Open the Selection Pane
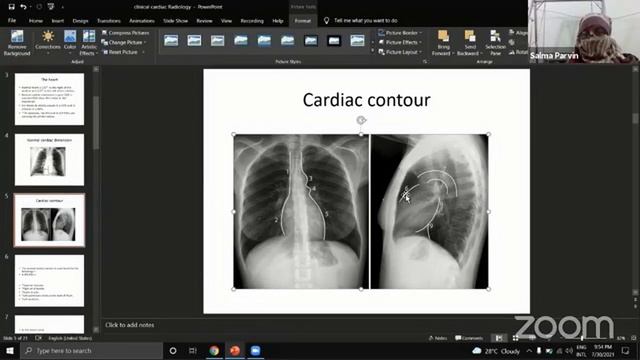This screenshot has height=360, width=640. (x=495, y=42)
